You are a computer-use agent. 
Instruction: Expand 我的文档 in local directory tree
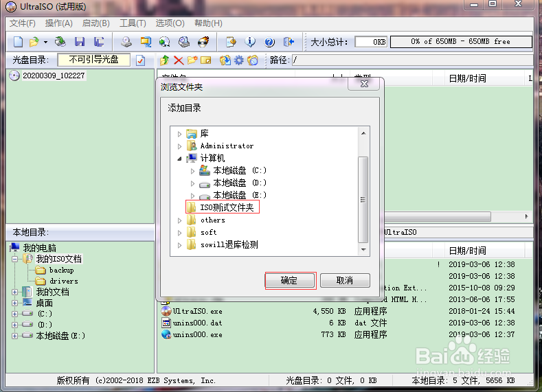click(x=14, y=292)
